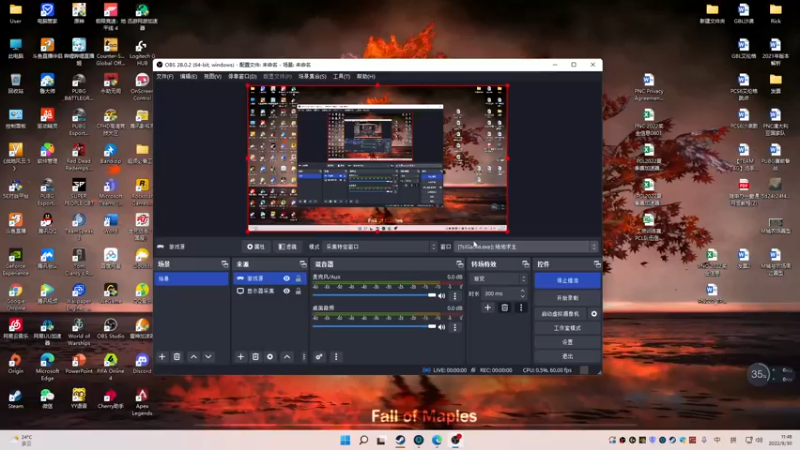Open View menu in OBS menu bar
This screenshot has width=800, height=450.
(x=212, y=76)
